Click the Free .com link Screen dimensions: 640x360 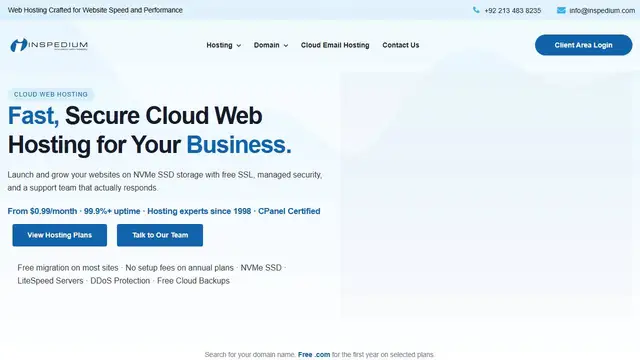[314, 354]
